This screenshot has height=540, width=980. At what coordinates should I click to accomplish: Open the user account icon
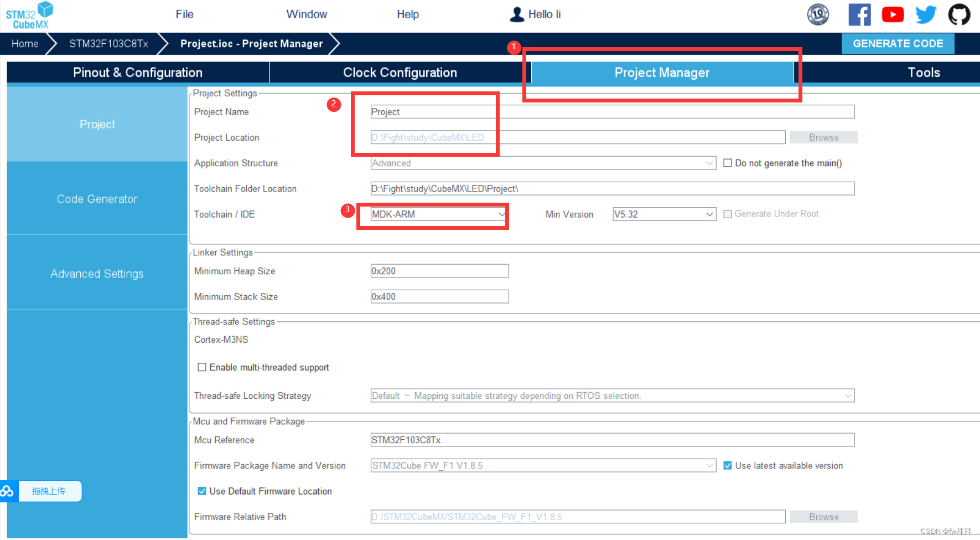[517, 14]
